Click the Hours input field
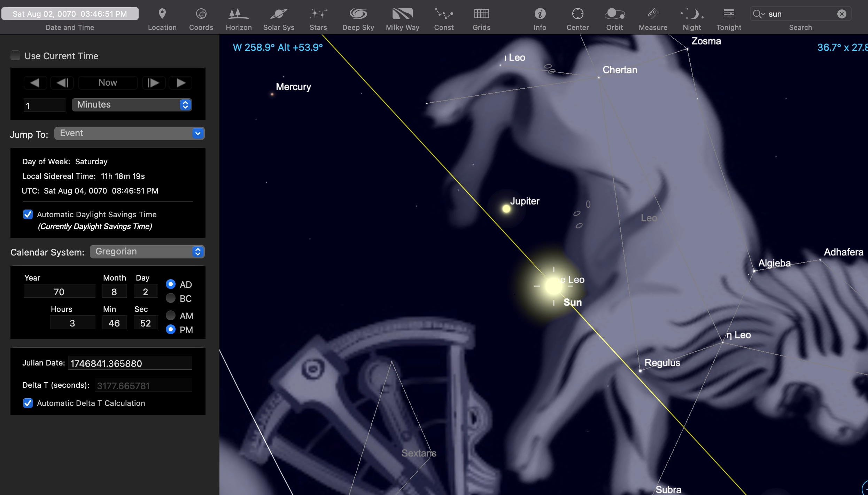868x495 pixels. coord(72,323)
